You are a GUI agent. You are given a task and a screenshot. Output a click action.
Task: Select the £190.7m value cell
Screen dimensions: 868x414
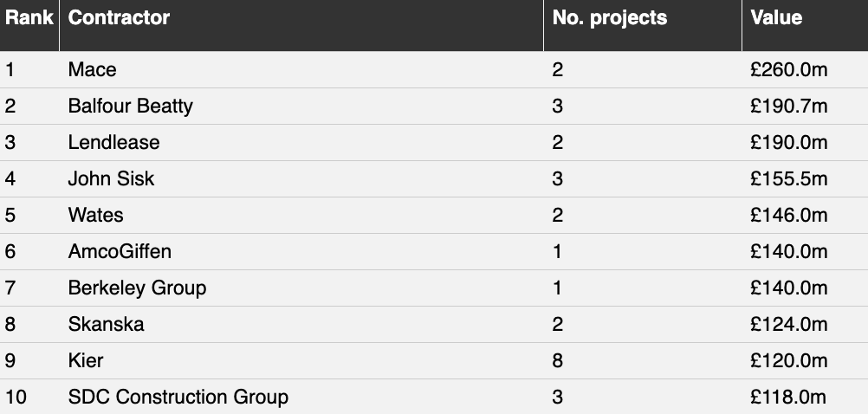click(789, 107)
